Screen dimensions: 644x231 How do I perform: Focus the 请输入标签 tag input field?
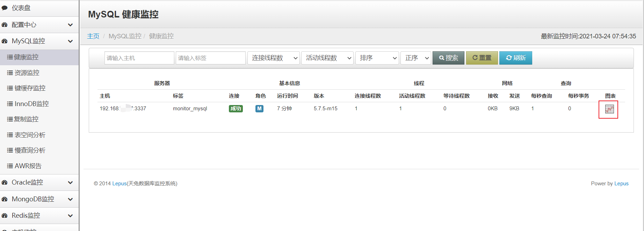(211, 58)
